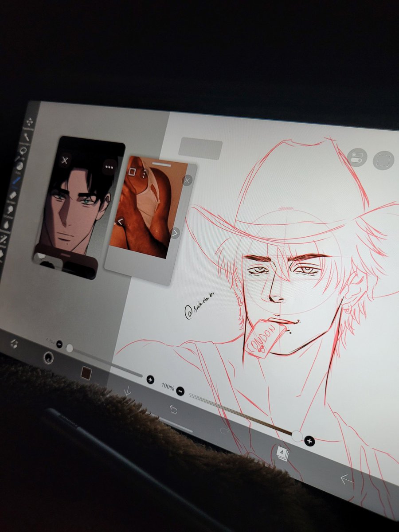This screenshot has width=399, height=532.
Task: Close the face reference window
Action: (x=65, y=160)
